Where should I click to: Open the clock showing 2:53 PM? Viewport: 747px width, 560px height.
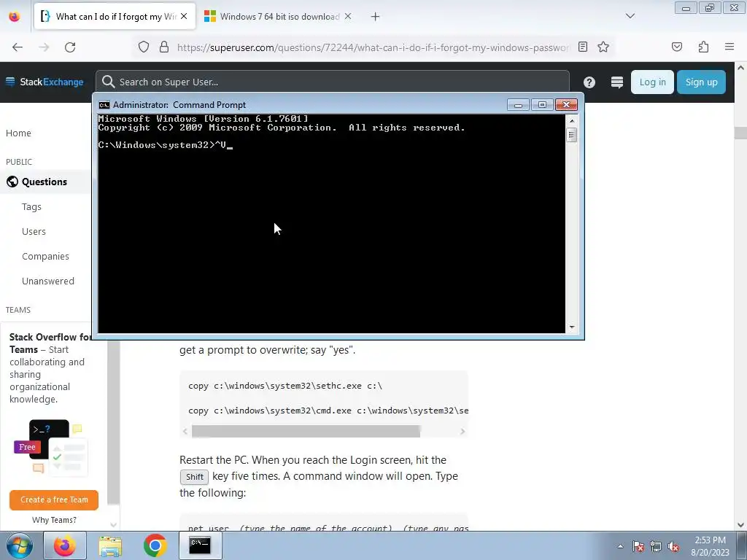710,546
